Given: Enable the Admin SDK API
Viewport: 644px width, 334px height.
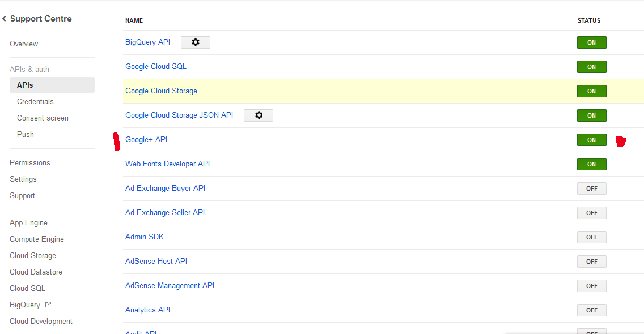Looking at the screenshot, I should (x=591, y=237).
